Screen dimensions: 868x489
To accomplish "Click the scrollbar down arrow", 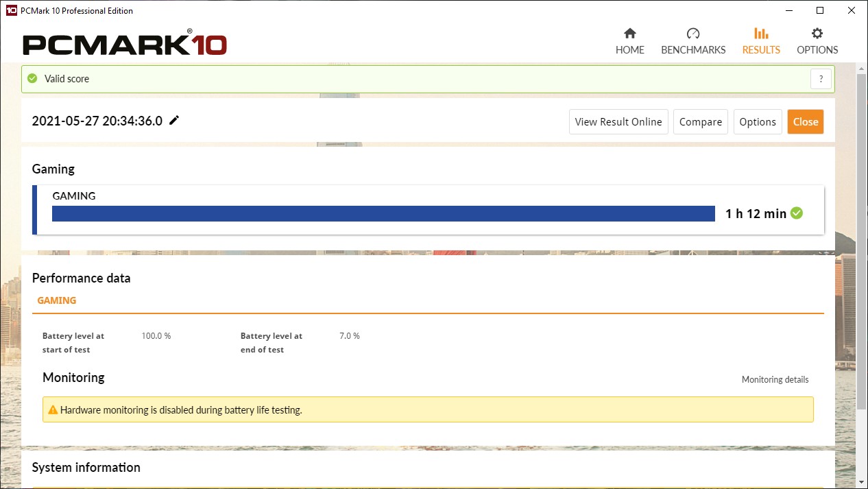I will pos(862,483).
